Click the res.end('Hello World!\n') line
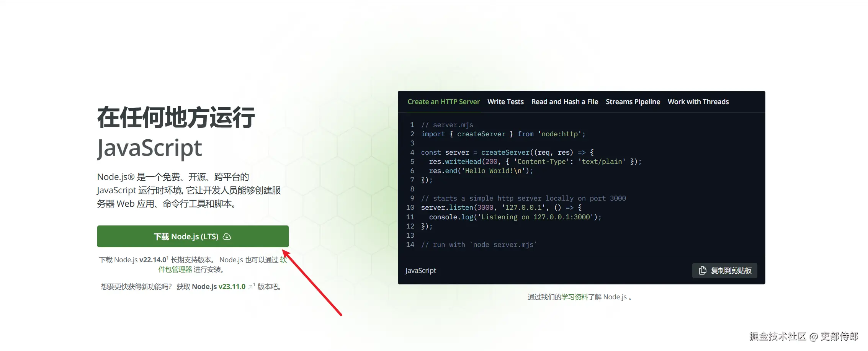Image resolution: width=868 pixels, height=351 pixels. (481, 171)
